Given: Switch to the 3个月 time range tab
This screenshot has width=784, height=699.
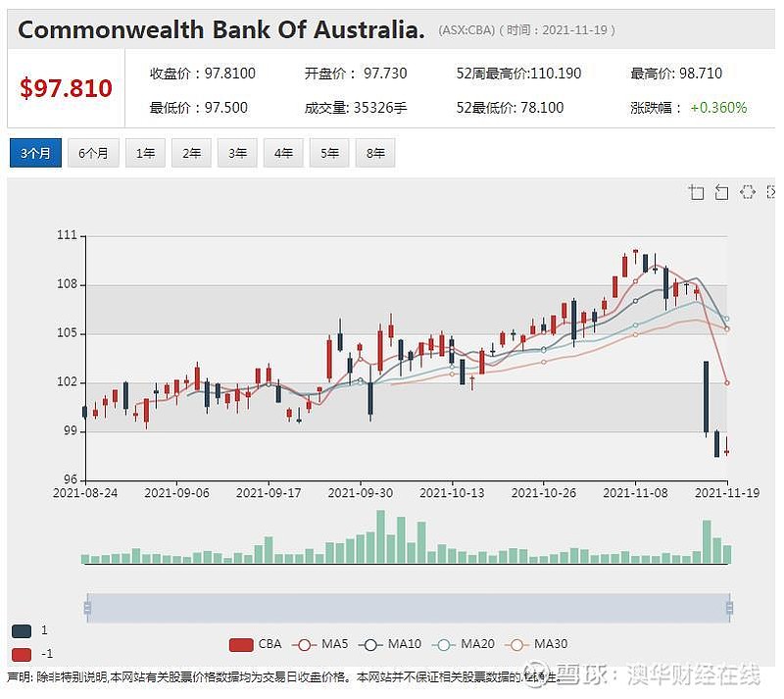Looking at the screenshot, I should (x=35, y=153).
